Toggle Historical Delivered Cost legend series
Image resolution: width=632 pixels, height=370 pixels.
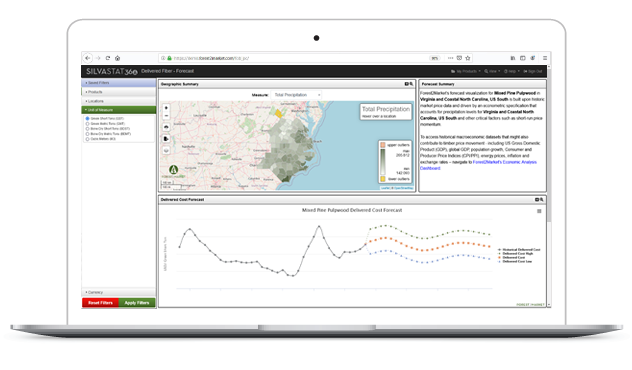coord(519,250)
